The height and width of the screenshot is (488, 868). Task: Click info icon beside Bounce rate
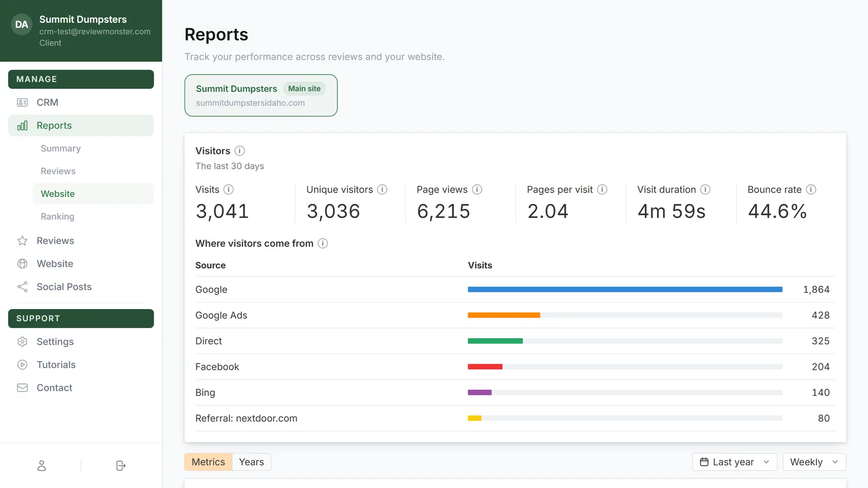tap(811, 189)
